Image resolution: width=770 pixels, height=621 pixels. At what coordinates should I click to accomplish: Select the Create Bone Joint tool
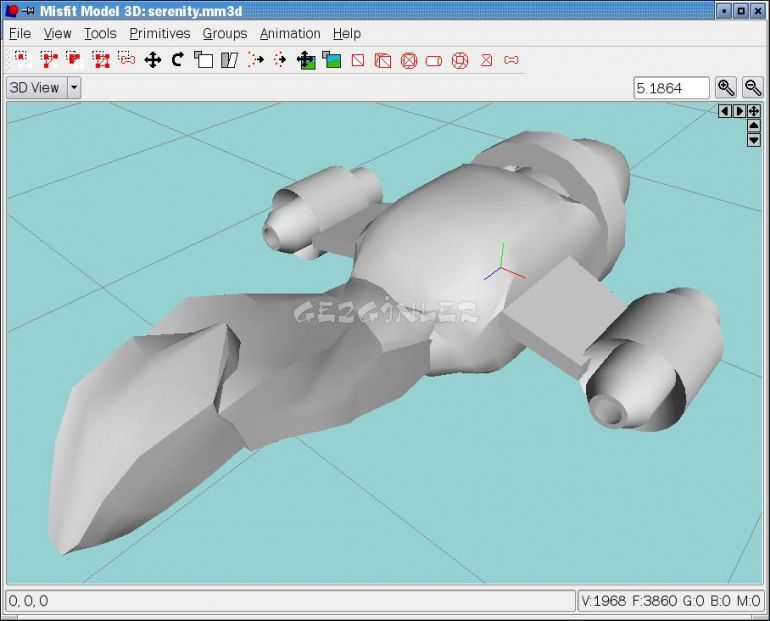[511, 60]
